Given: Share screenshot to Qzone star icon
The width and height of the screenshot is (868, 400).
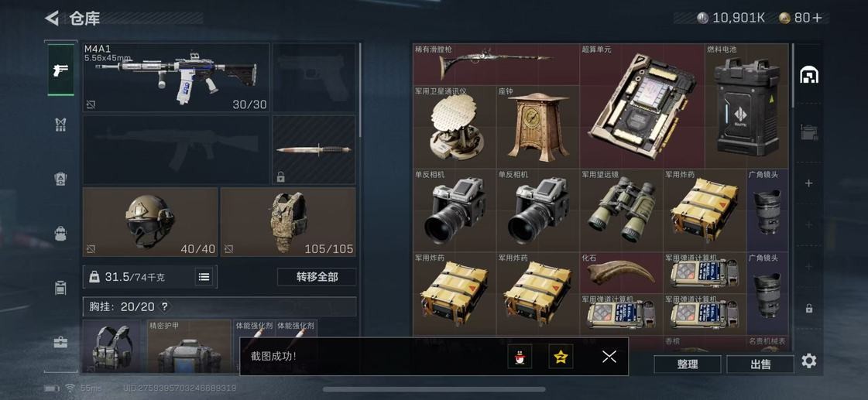Looking at the screenshot, I should tap(561, 357).
